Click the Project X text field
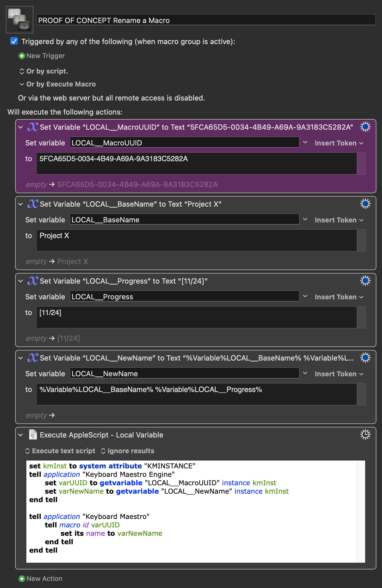382x588 pixels. pos(197,240)
